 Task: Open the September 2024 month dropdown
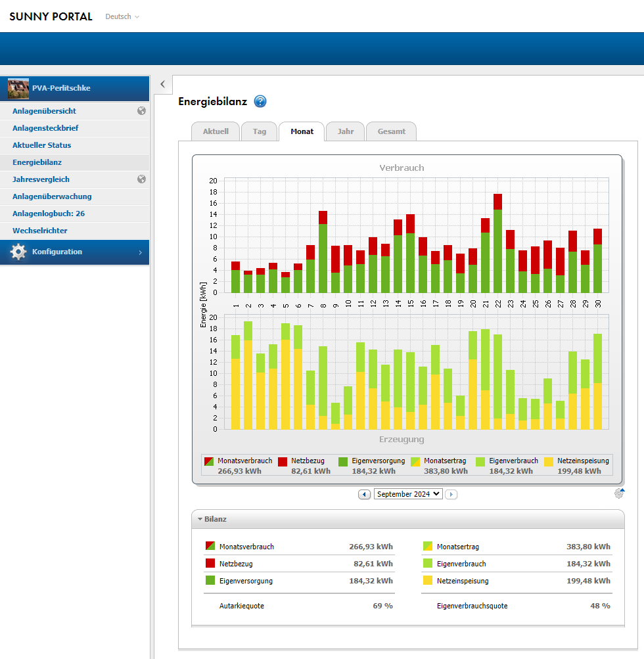pos(408,494)
